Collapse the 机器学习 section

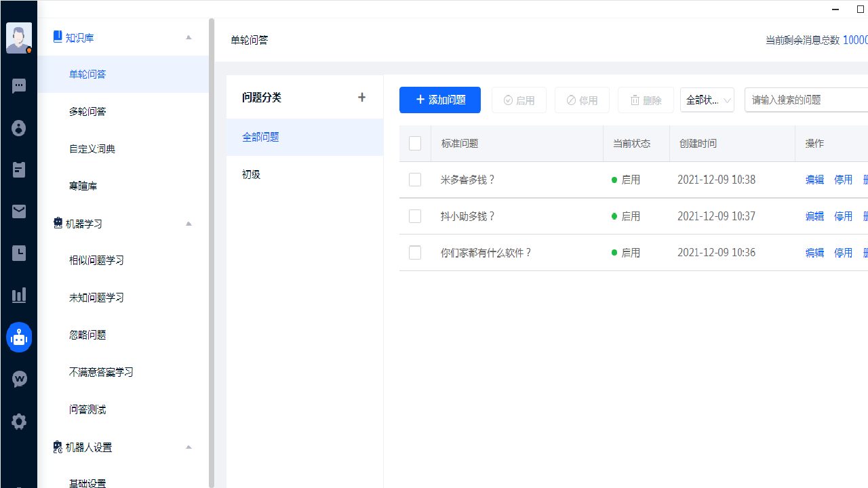point(188,224)
